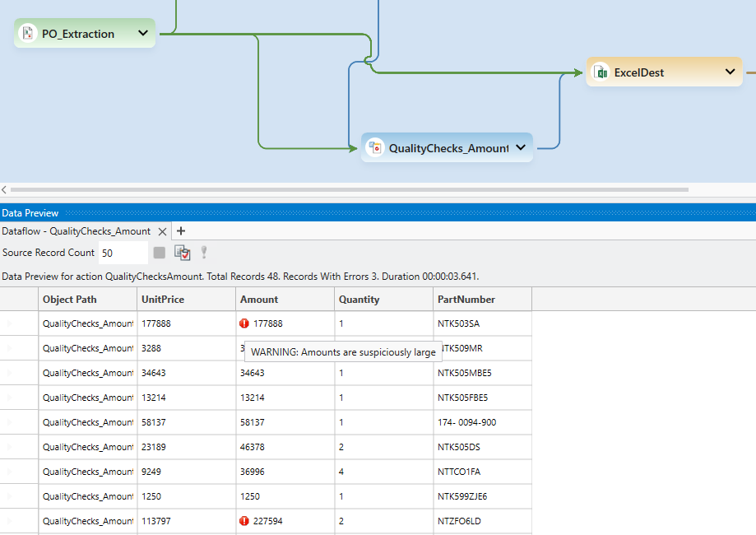Select PartNumber cell 174- 0094-900
This screenshot has width=756, height=535.
[483, 422]
